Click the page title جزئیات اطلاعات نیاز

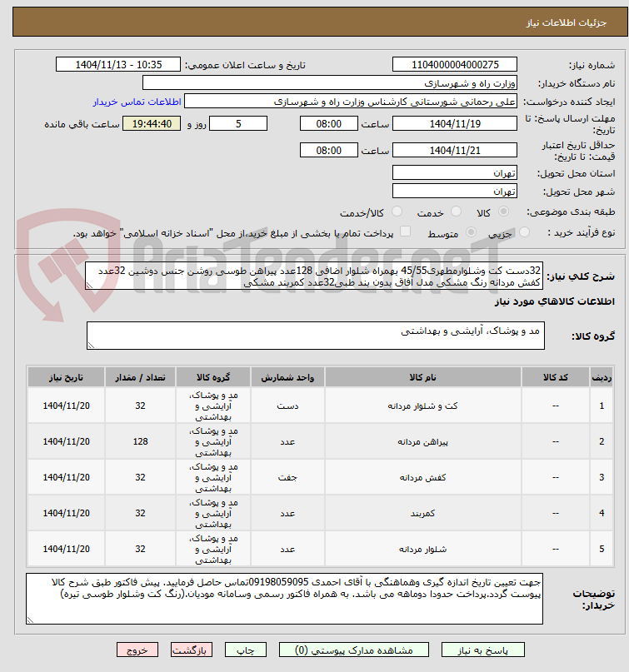click(x=567, y=22)
